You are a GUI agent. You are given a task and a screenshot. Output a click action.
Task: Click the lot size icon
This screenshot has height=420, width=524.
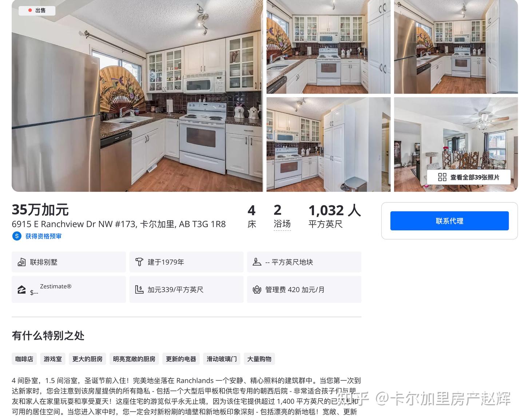[x=257, y=262]
